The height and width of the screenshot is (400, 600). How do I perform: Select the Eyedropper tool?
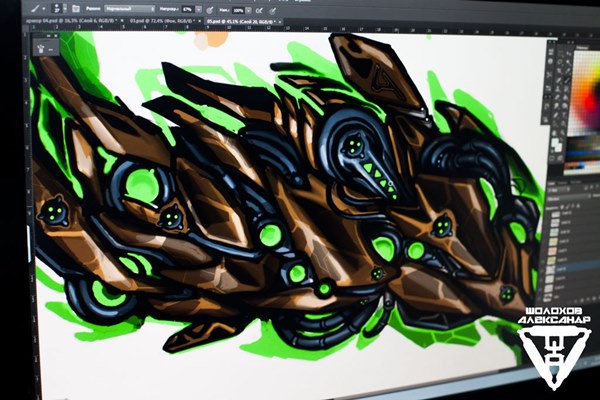point(567,71)
